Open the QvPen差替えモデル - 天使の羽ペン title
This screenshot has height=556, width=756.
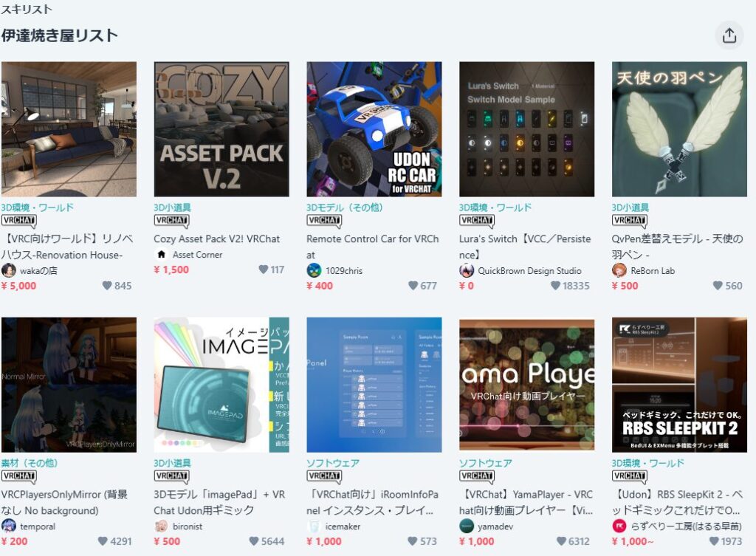pyautogui.click(x=678, y=247)
